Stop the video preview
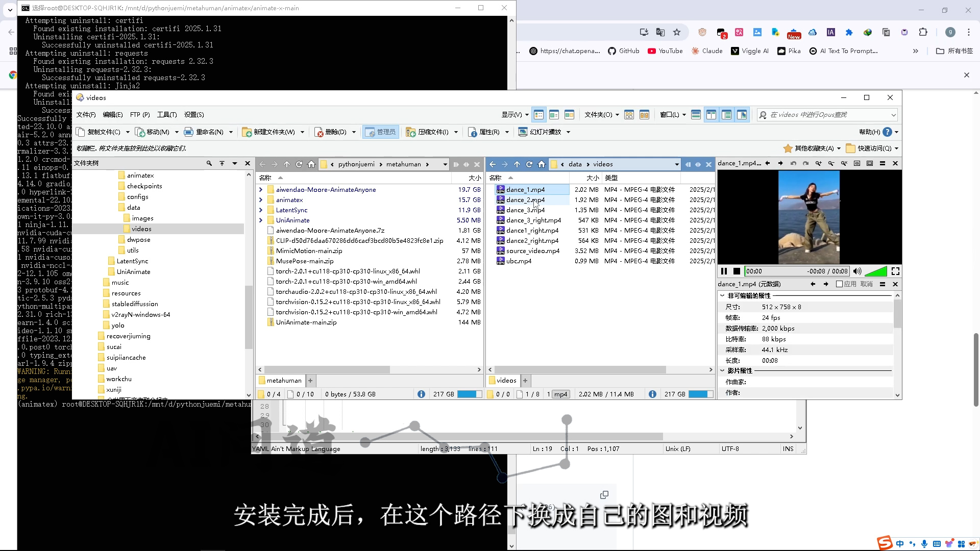 [x=737, y=271]
